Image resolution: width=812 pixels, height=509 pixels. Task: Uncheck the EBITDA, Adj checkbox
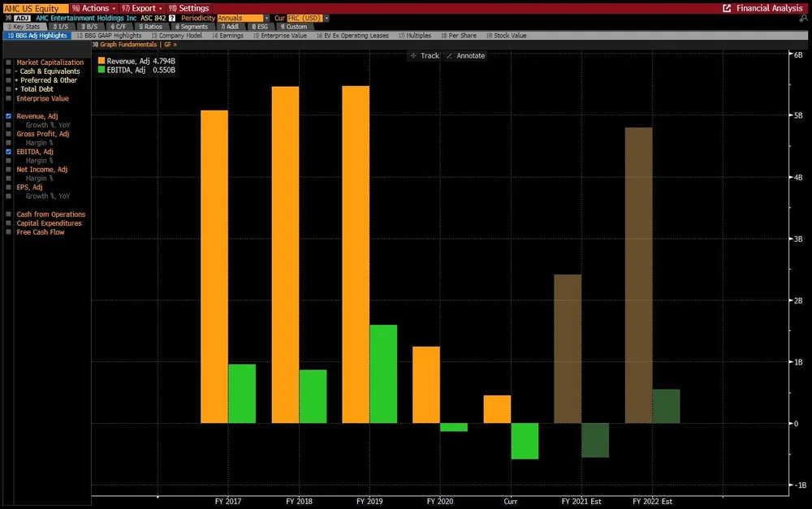click(x=8, y=152)
